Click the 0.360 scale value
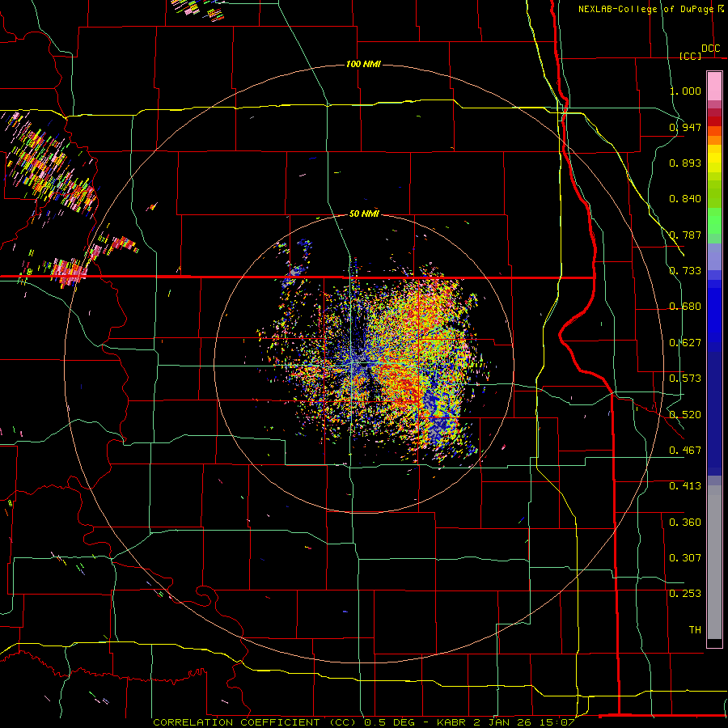 (685, 523)
